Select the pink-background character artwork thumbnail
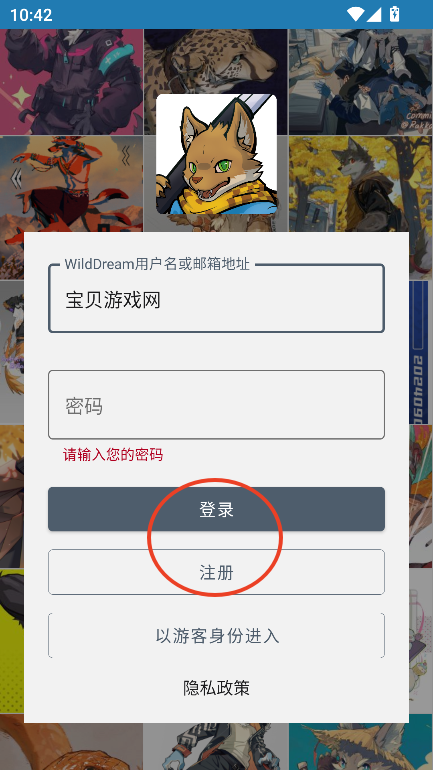Image resolution: width=433 pixels, height=770 pixels. 72,82
